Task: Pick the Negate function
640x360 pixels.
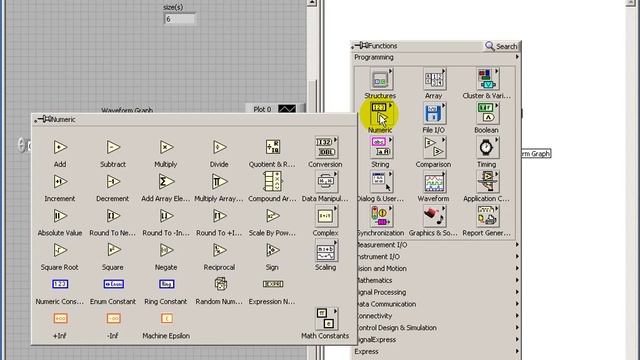Action: 166,250
